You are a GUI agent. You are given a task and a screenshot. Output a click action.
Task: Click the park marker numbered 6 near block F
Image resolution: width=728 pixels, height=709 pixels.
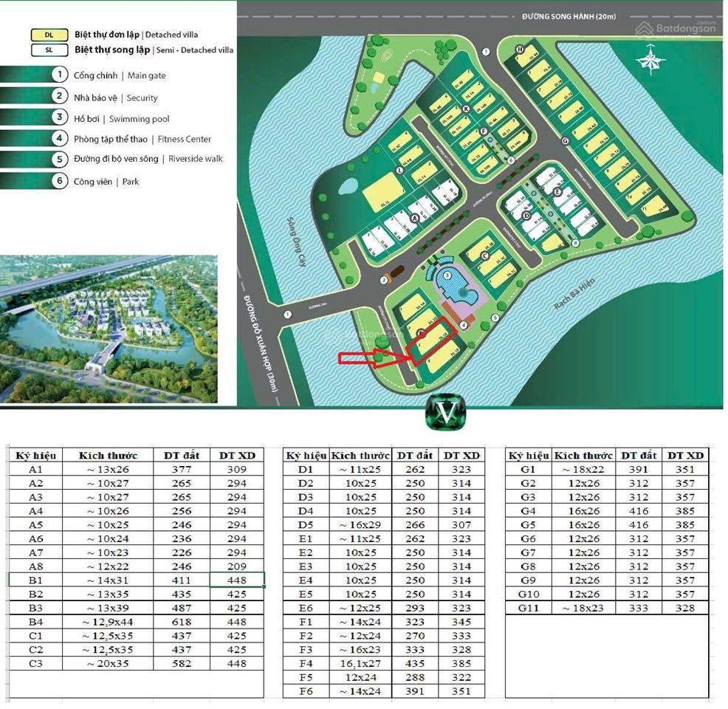click(509, 159)
